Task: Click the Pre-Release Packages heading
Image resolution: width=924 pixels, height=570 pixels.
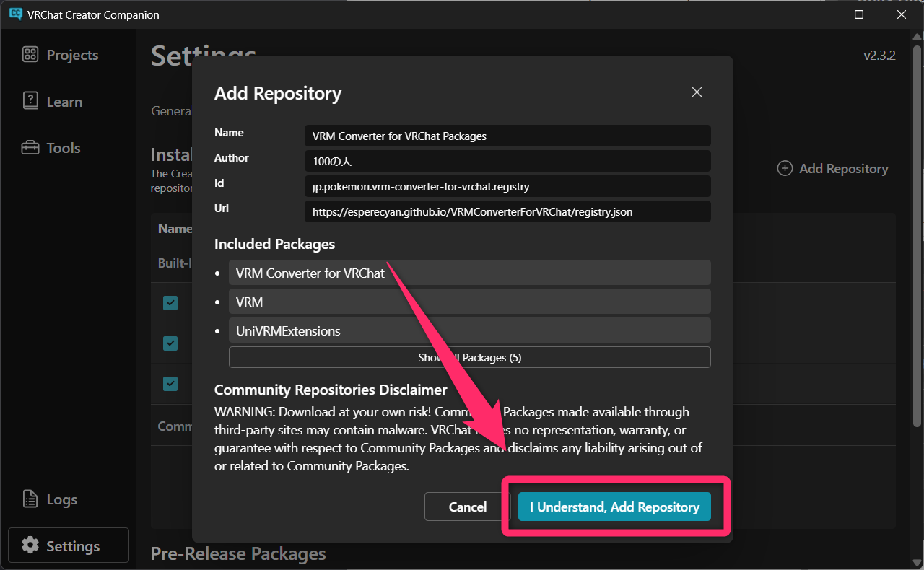Action: 238,553
